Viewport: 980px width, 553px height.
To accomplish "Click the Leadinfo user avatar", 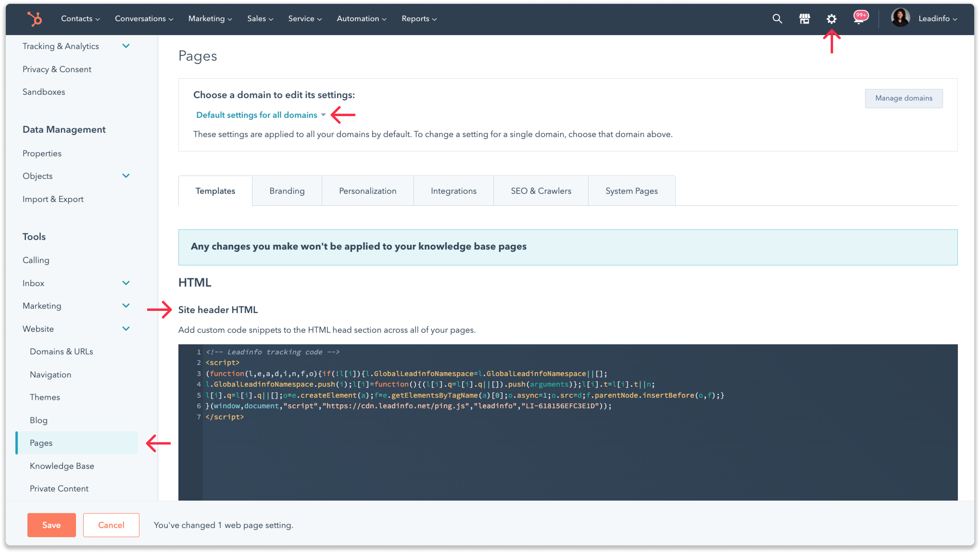I will (x=900, y=18).
